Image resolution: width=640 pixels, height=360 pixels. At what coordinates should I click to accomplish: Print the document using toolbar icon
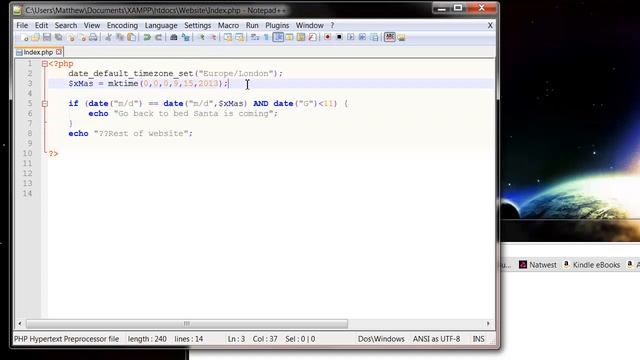(93, 38)
